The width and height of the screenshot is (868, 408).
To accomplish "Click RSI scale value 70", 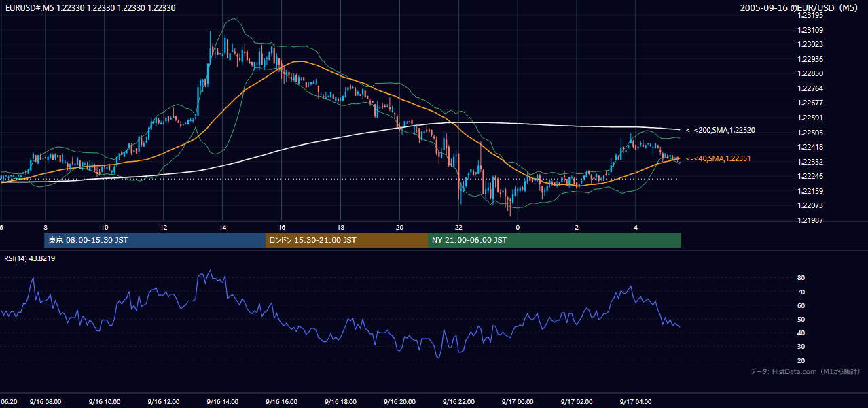I will pyautogui.click(x=801, y=292).
